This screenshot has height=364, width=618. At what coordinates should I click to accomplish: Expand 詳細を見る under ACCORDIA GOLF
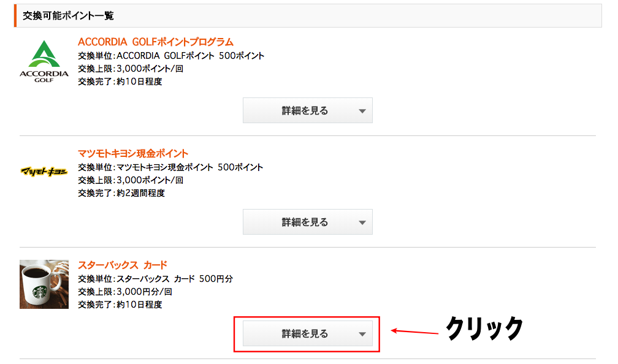[307, 110]
